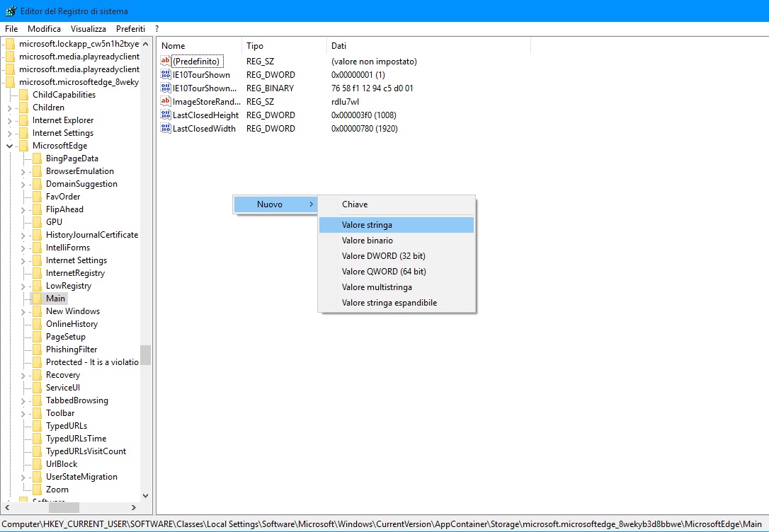Viewport: 769px width, 532px height.
Task: Click the PhishingFilter folder icon
Action: point(37,349)
